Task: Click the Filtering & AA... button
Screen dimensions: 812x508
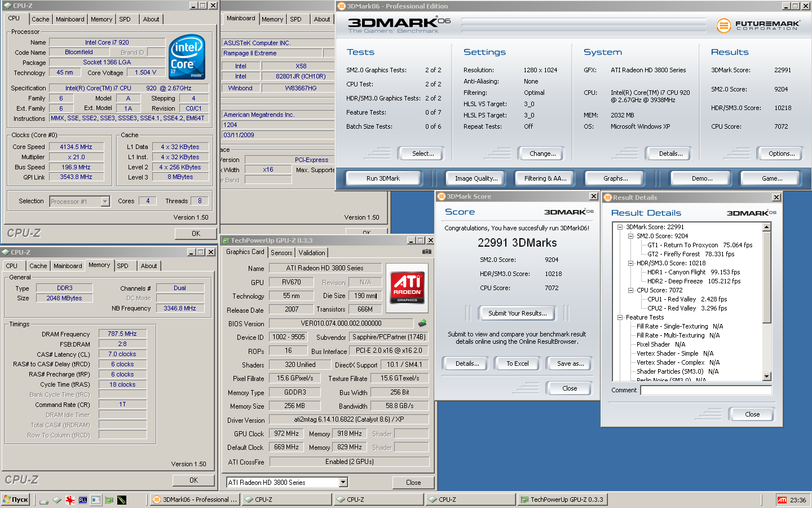Action: pyautogui.click(x=545, y=178)
